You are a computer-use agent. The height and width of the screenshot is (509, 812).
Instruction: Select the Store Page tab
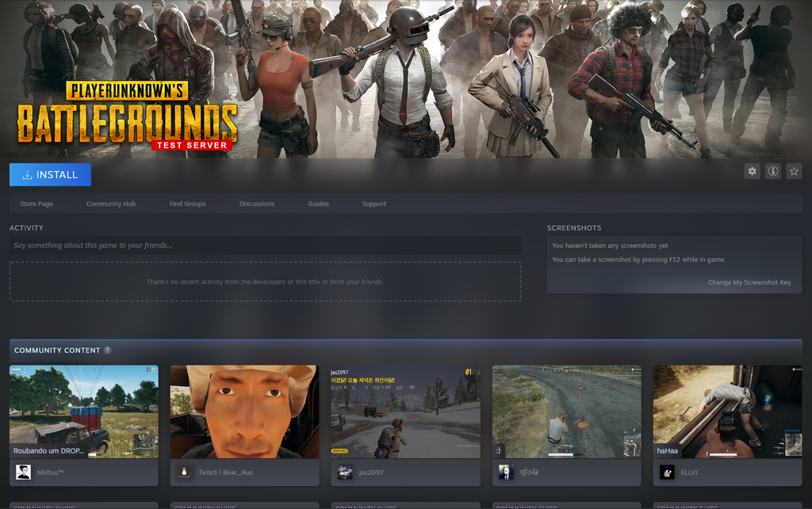36,204
